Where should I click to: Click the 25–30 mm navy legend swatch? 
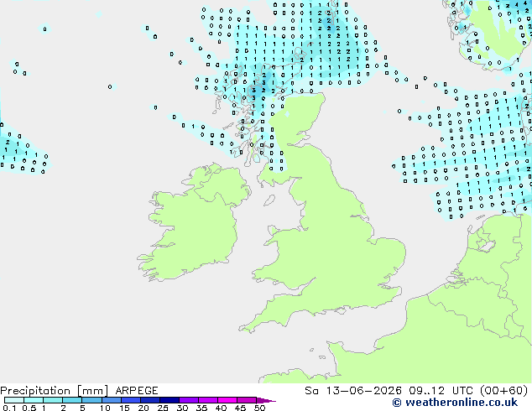pyautogui.click(x=169, y=400)
